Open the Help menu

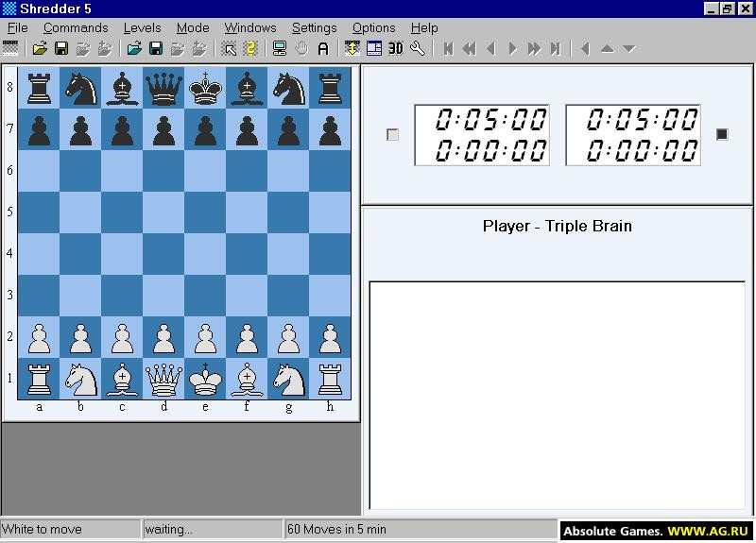(424, 28)
